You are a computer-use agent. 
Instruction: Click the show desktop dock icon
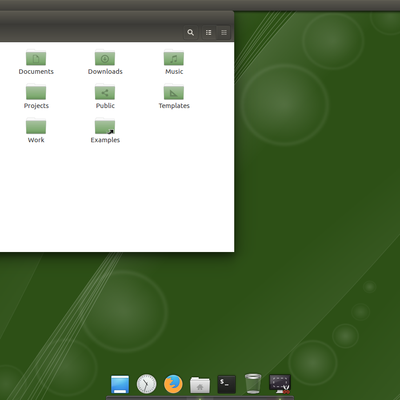point(120,384)
